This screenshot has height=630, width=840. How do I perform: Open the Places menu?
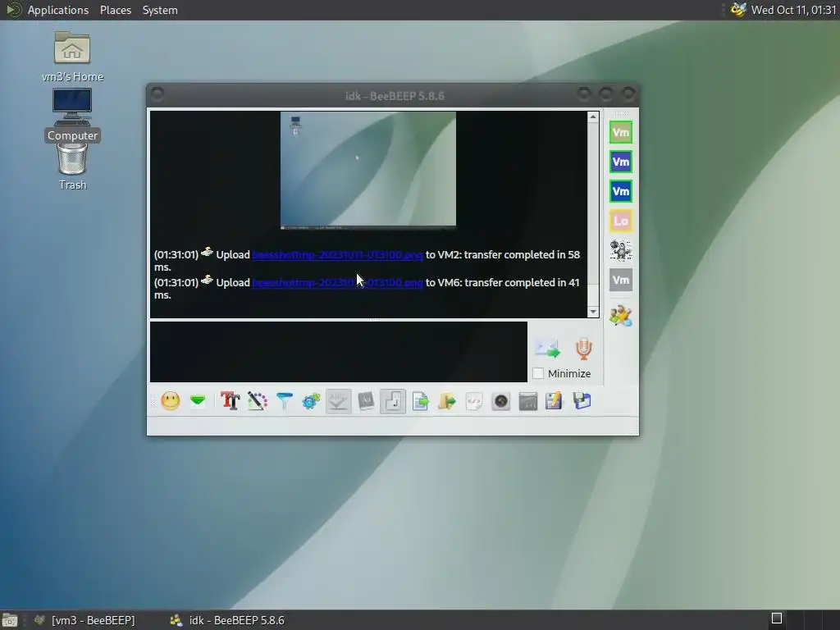(116, 10)
